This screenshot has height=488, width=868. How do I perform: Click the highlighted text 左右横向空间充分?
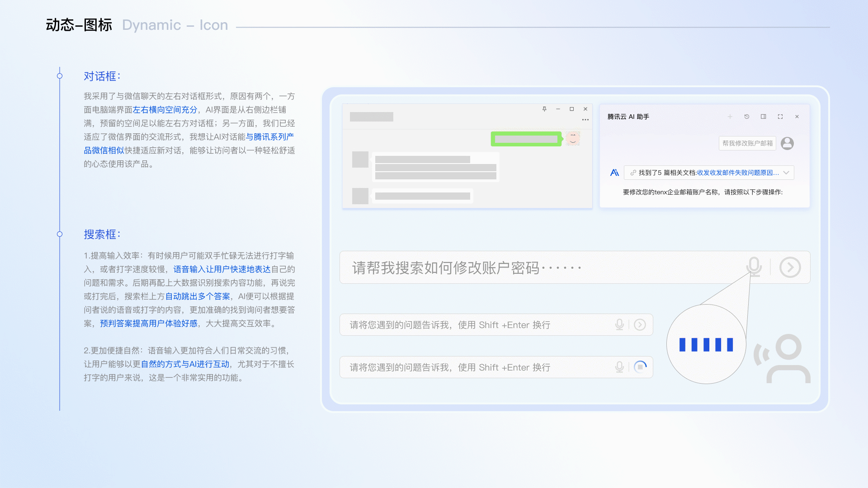click(165, 110)
